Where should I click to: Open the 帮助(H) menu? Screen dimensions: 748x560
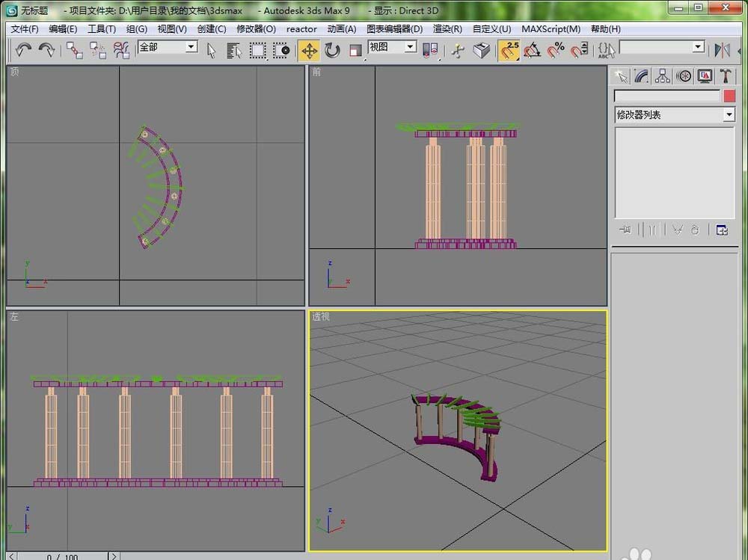coord(606,29)
